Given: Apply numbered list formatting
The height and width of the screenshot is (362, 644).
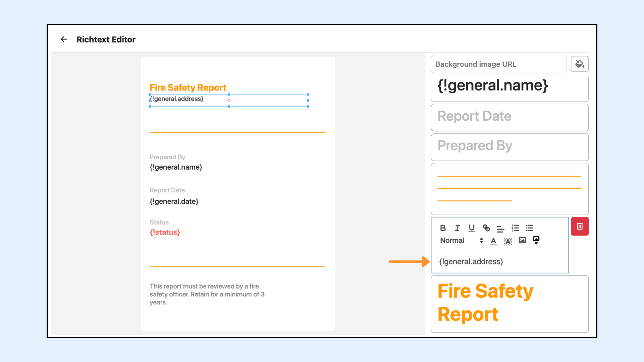Looking at the screenshot, I should click(515, 228).
